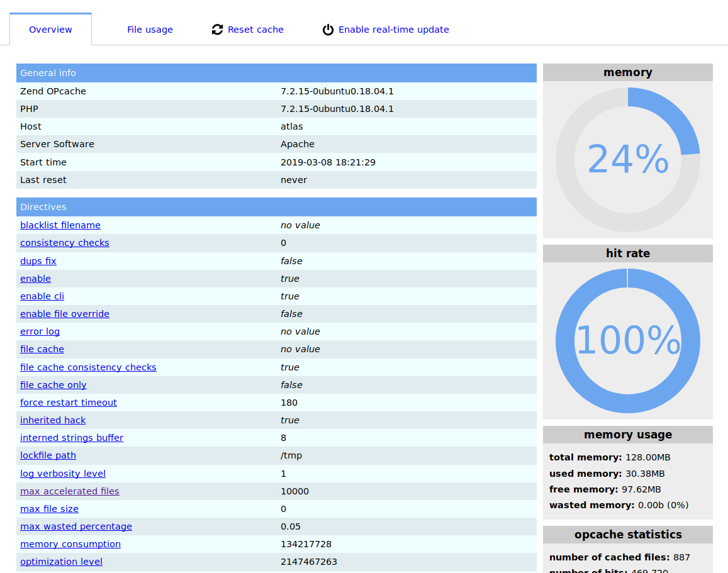Viewport: 728px width, 573px height.
Task: Open the File usage tab
Action: coord(150,30)
